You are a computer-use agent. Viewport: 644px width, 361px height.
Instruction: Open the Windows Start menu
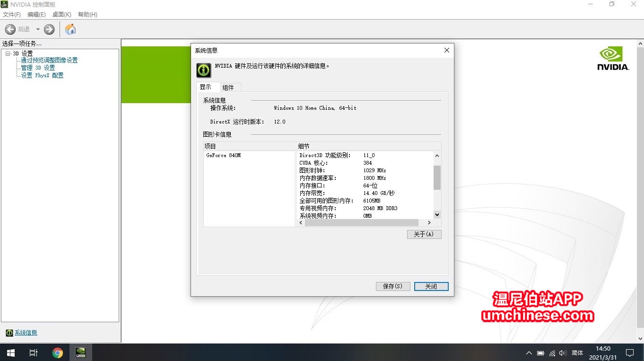(10, 353)
